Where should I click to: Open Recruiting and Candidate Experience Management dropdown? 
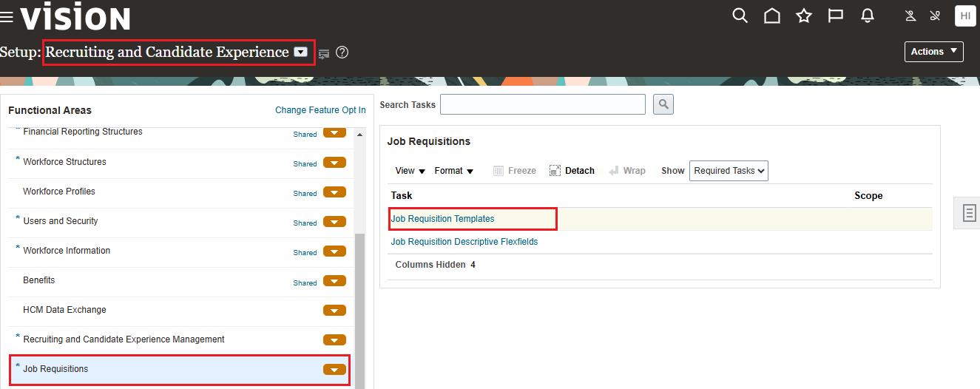(334, 340)
